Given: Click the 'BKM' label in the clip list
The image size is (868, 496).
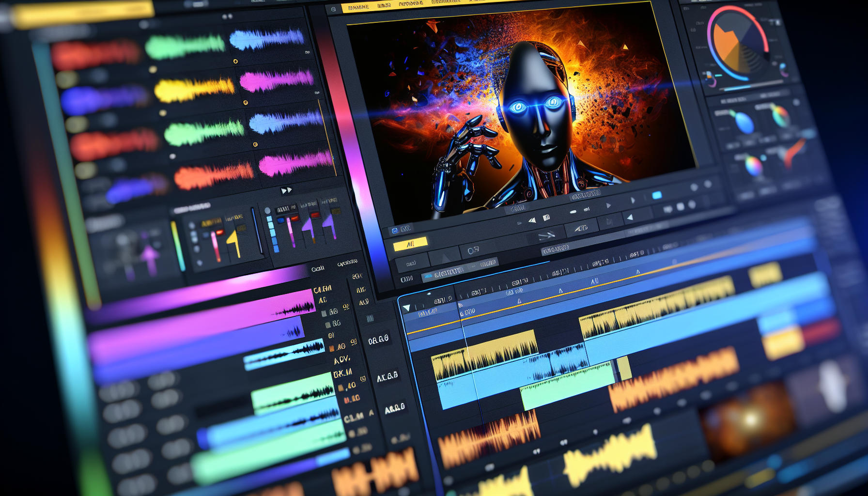Looking at the screenshot, I should coord(342,373).
